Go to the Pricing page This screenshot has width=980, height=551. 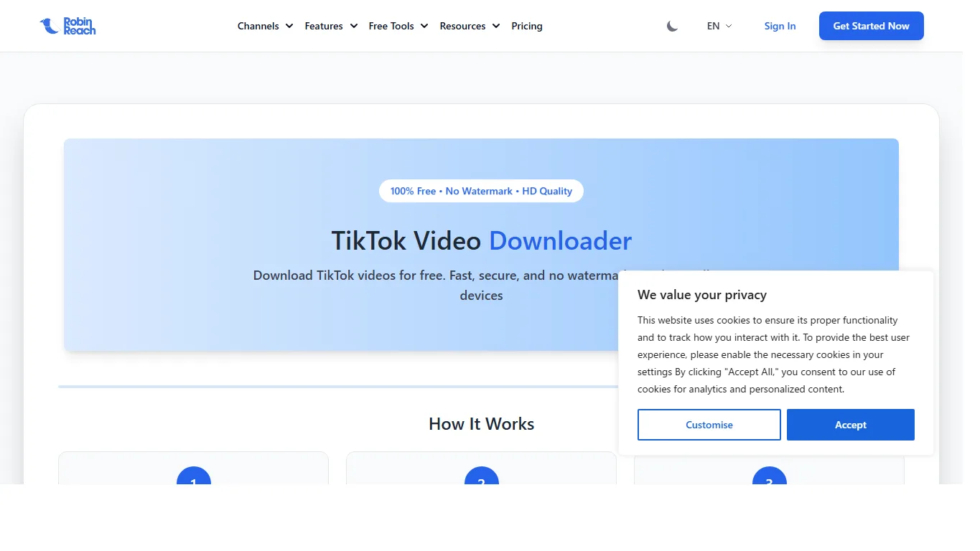527,26
